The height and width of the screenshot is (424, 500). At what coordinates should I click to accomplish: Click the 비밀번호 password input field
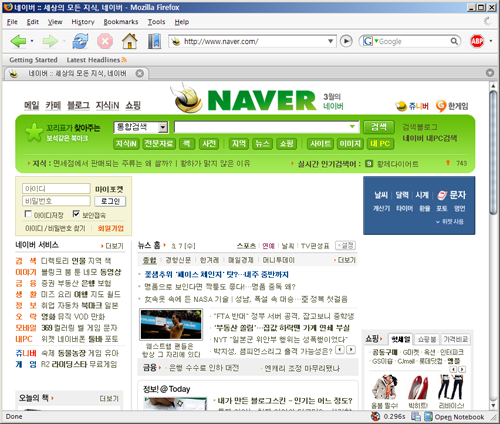(x=56, y=201)
